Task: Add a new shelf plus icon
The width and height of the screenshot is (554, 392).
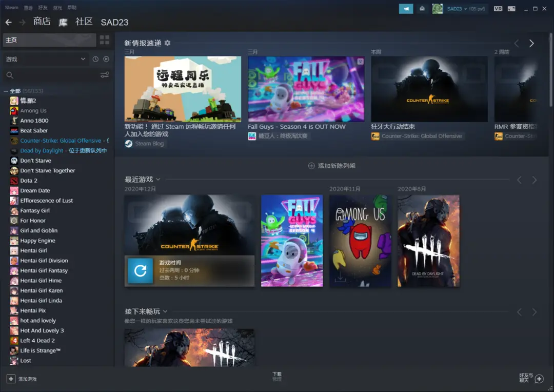Action: tap(311, 166)
